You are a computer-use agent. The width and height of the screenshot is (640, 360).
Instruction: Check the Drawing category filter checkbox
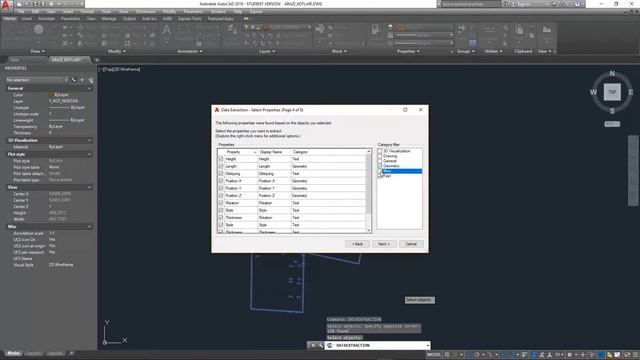(380, 156)
